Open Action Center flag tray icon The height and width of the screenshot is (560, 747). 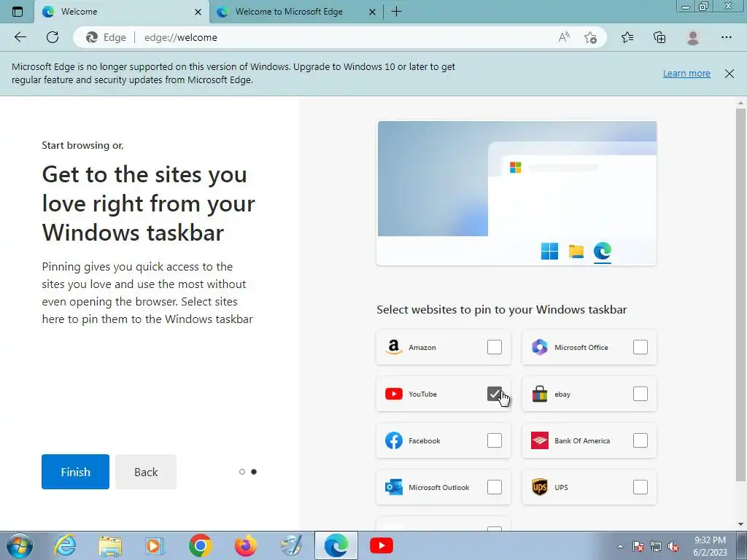pyautogui.click(x=638, y=546)
